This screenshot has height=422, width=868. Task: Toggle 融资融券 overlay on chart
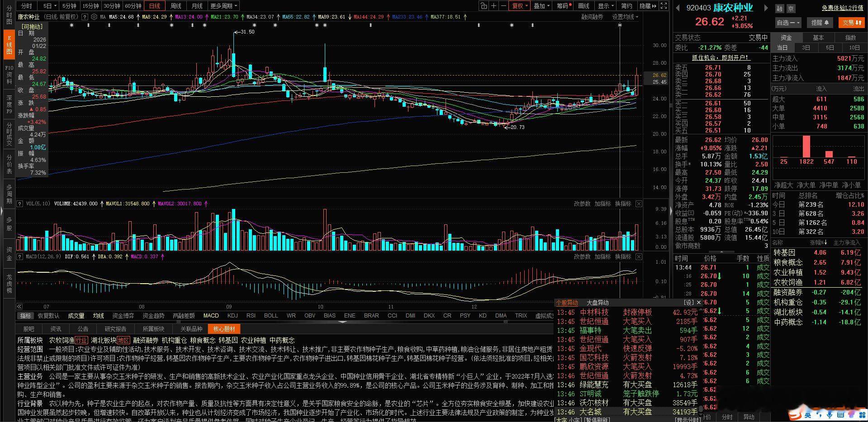pyautogui.click(x=592, y=17)
